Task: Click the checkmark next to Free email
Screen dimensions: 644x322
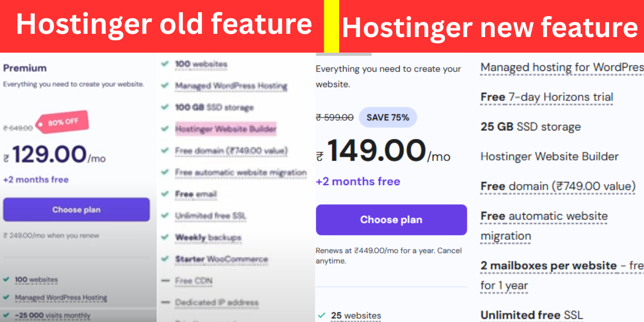Action: point(165,194)
